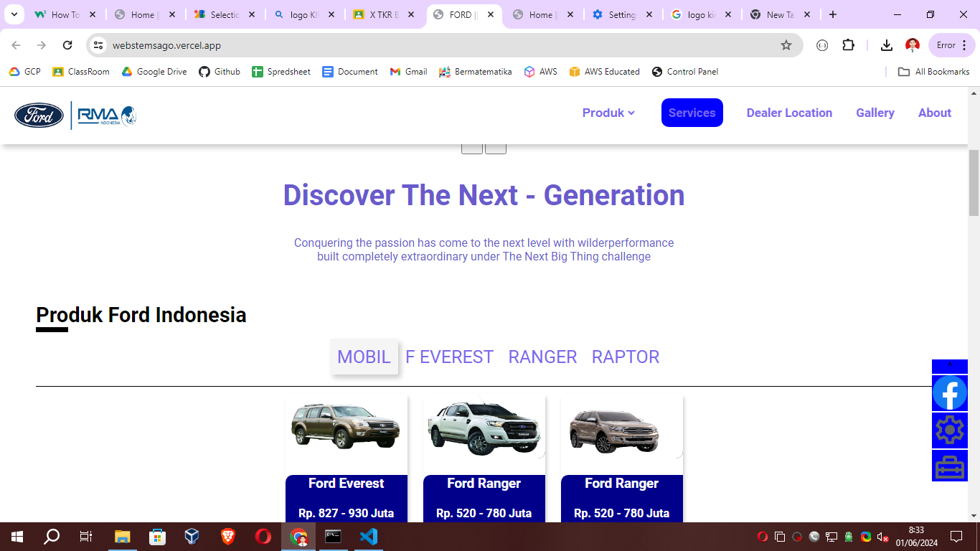View site information icon in address bar
980x551 pixels.
click(98, 45)
